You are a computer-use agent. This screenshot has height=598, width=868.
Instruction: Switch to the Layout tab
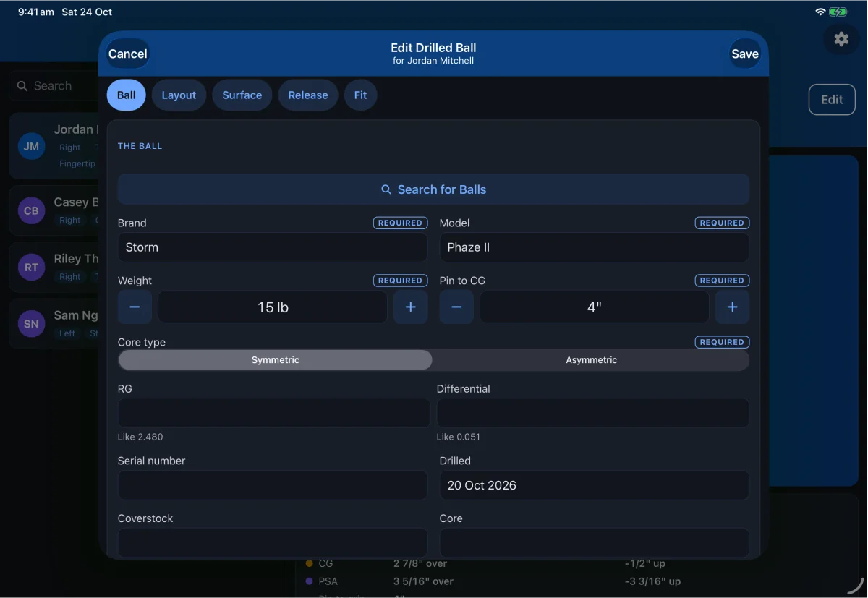coord(179,95)
